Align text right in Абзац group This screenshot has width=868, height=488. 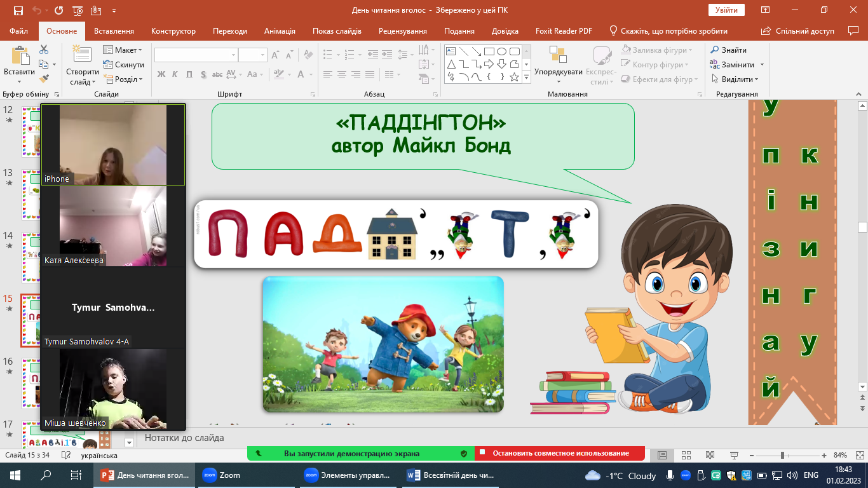pos(356,74)
